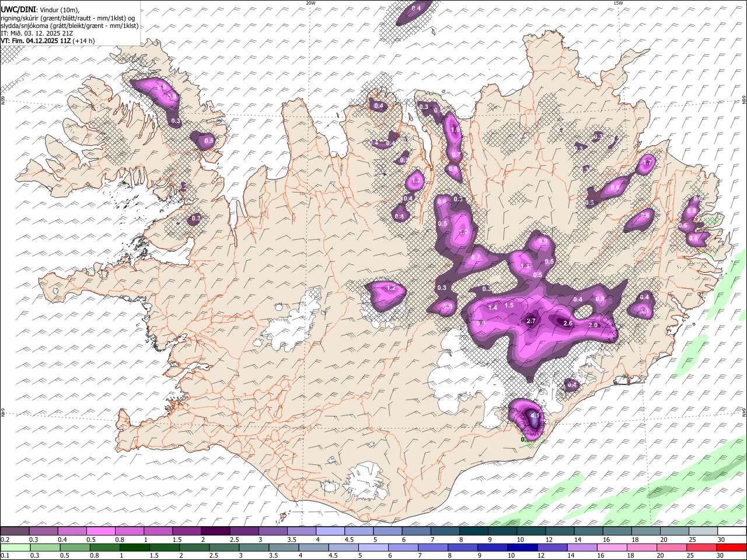The width and height of the screenshot is (747, 560).
Task: Select the pale green 0.1–0.3 swatch, lower legend
Action: pyautogui.click(x=15, y=547)
